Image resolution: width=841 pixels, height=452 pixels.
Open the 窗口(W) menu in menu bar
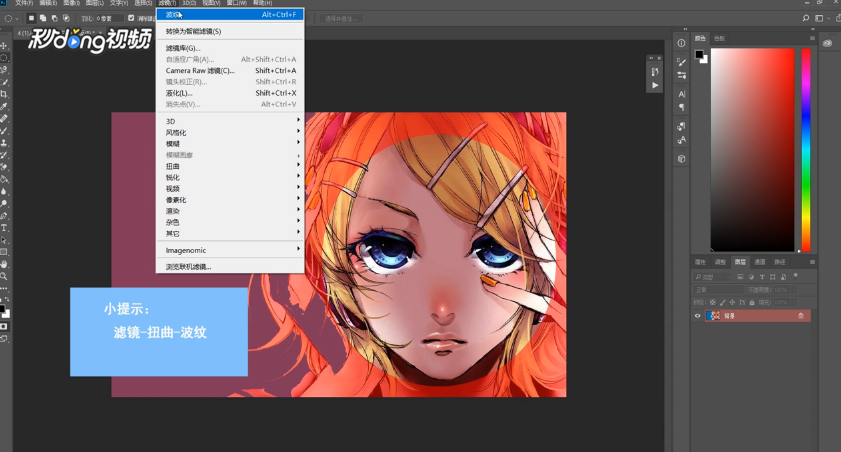(237, 3)
